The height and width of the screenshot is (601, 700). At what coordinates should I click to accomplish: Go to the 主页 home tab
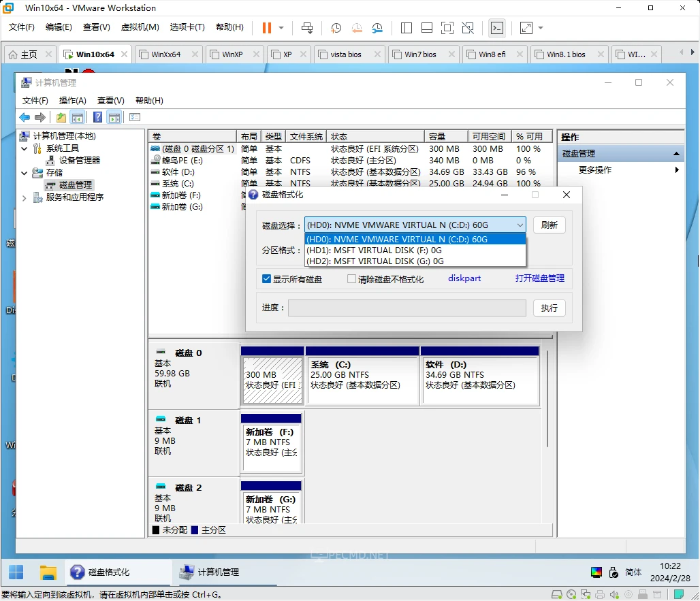29,54
